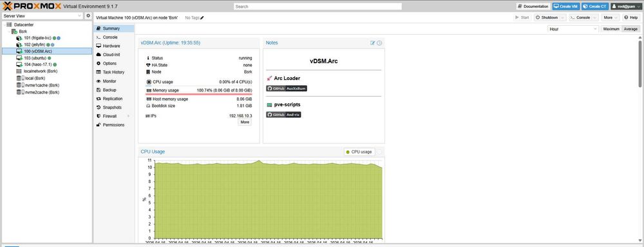Open the Options tab

point(114,63)
